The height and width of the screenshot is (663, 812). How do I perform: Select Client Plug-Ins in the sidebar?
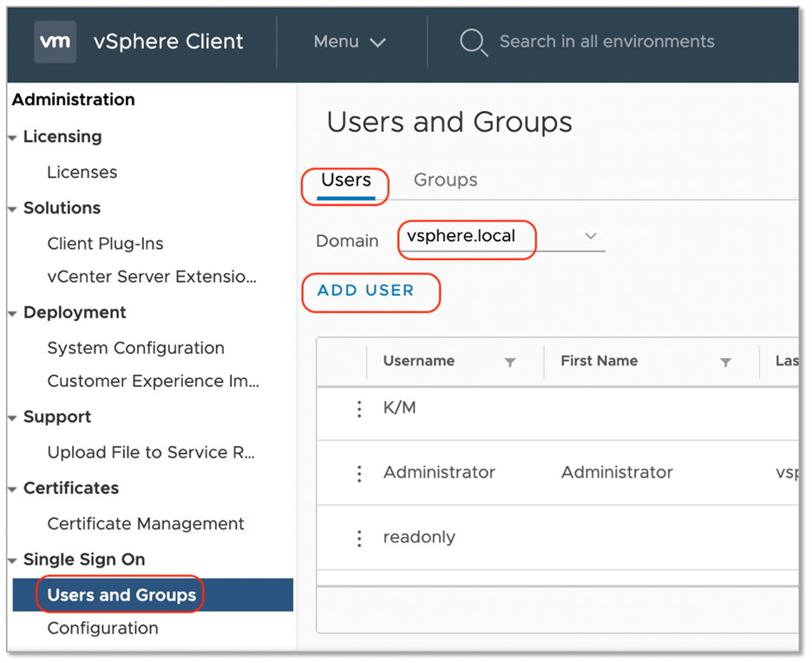tap(104, 244)
